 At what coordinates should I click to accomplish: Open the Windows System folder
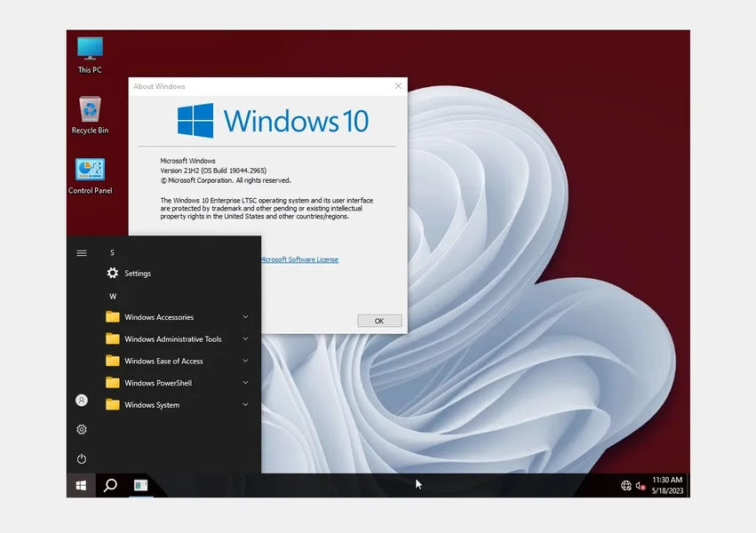tap(179, 405)
